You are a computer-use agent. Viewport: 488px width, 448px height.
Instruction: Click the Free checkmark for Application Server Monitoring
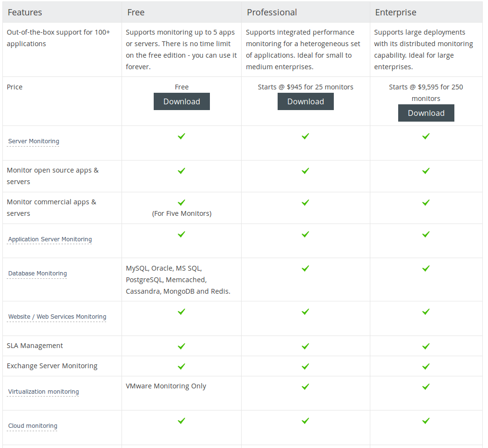(181, 234)
